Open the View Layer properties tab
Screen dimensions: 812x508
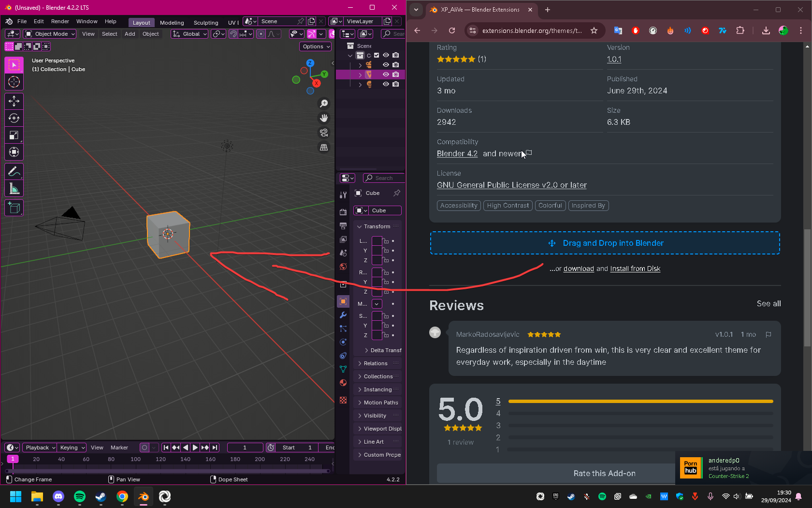click(x=343, y=239)
